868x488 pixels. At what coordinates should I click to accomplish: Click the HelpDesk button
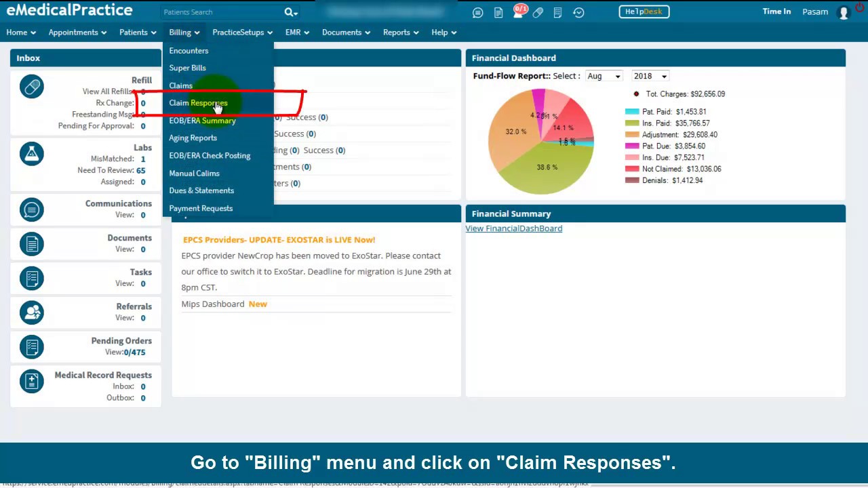[644, 12]
